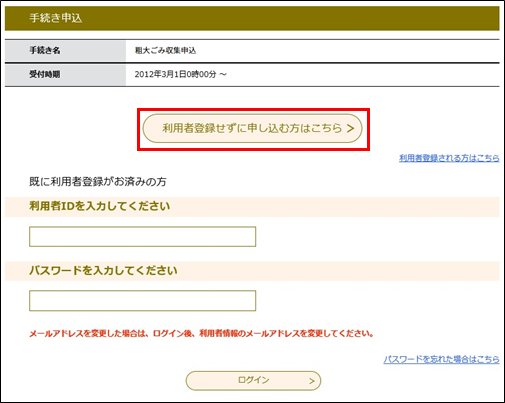
Task: Click the chevron icon on ログイン button
Action: coord(312,381)
